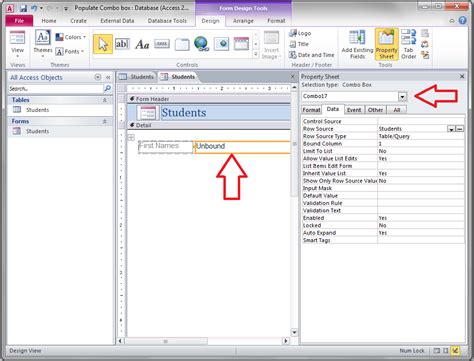The image size is (474, 361).
Task: Switch to Design View icon in status bar
Action: 455,351
